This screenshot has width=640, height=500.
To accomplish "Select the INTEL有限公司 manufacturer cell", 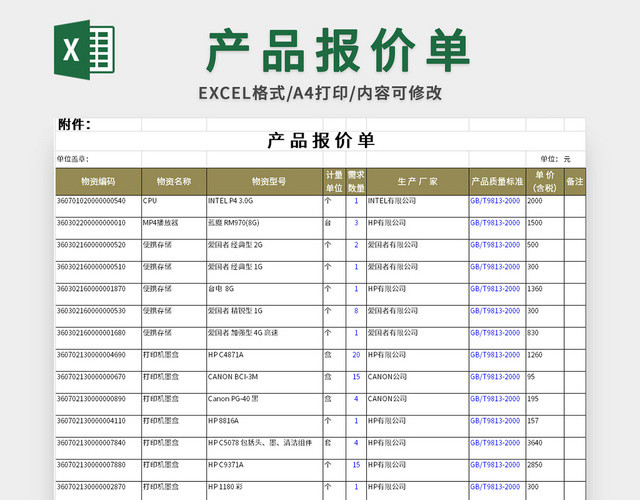I will click(418, 206).
